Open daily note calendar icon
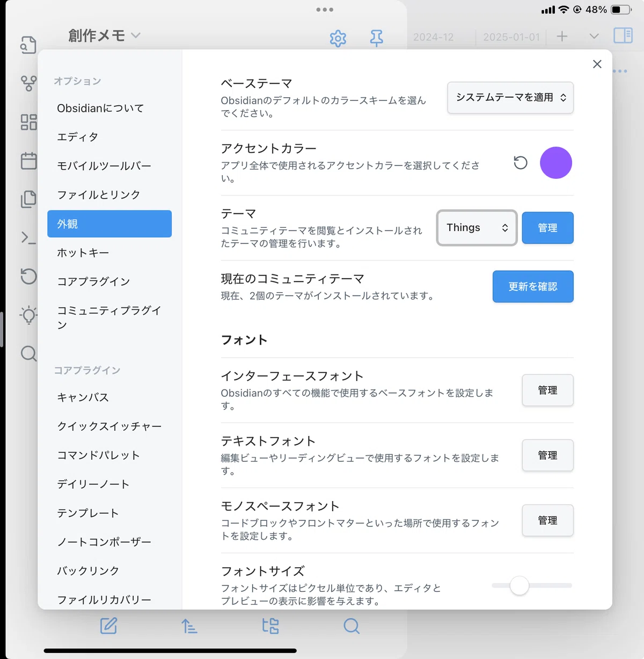644x659 pixels. pyautogui.click(x=28, y=161)
